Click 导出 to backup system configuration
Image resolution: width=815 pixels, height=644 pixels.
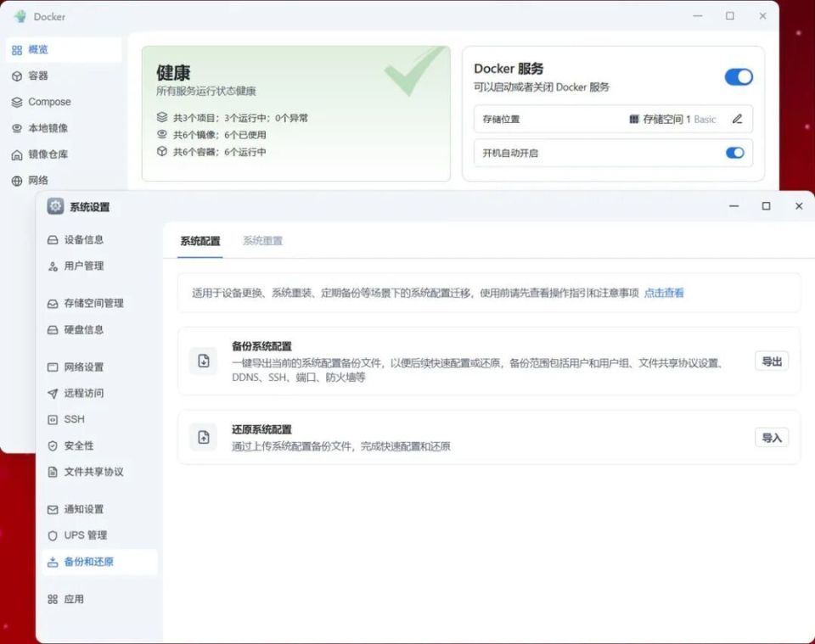[771, 360]
